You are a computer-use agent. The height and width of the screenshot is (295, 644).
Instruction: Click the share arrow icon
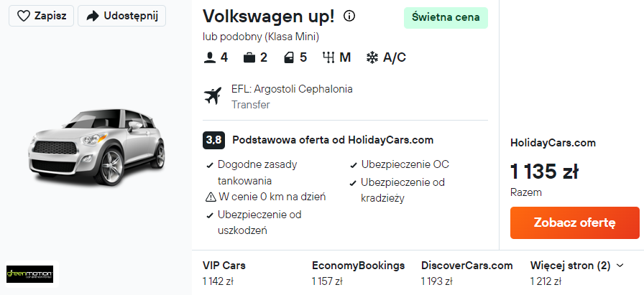[x=92, y=16]
